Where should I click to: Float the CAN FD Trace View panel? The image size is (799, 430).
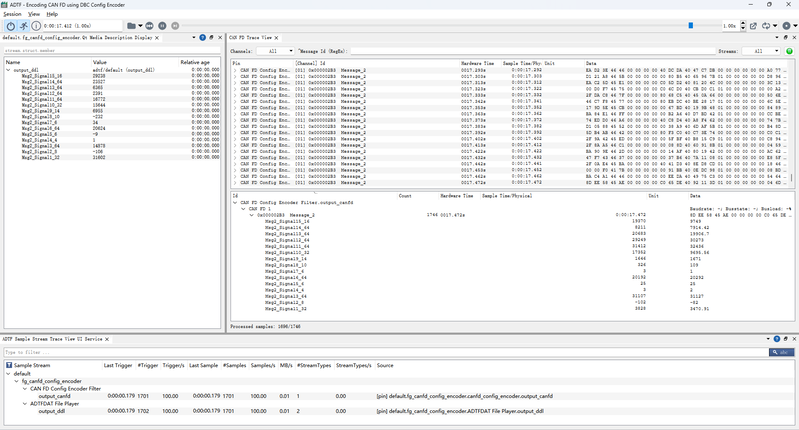click(785, 38)
